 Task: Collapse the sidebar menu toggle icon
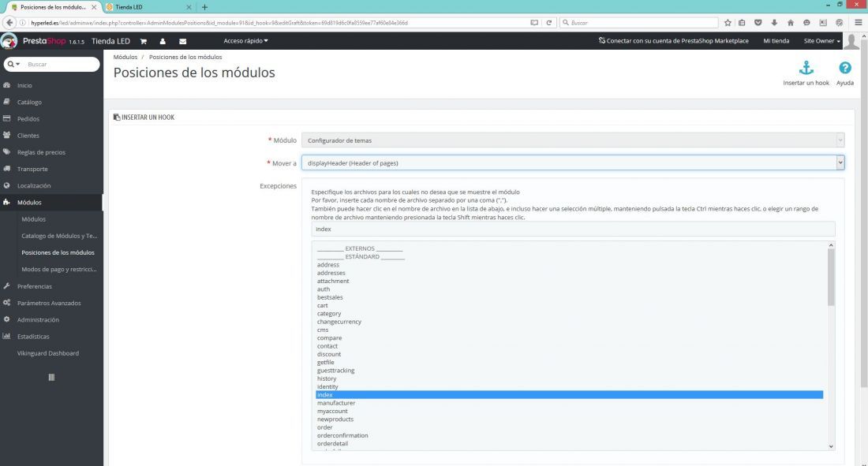click(51, 378)
